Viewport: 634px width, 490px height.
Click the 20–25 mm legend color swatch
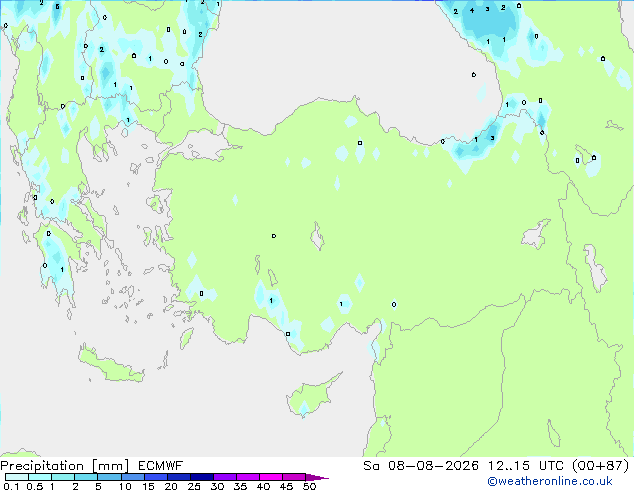179,477
